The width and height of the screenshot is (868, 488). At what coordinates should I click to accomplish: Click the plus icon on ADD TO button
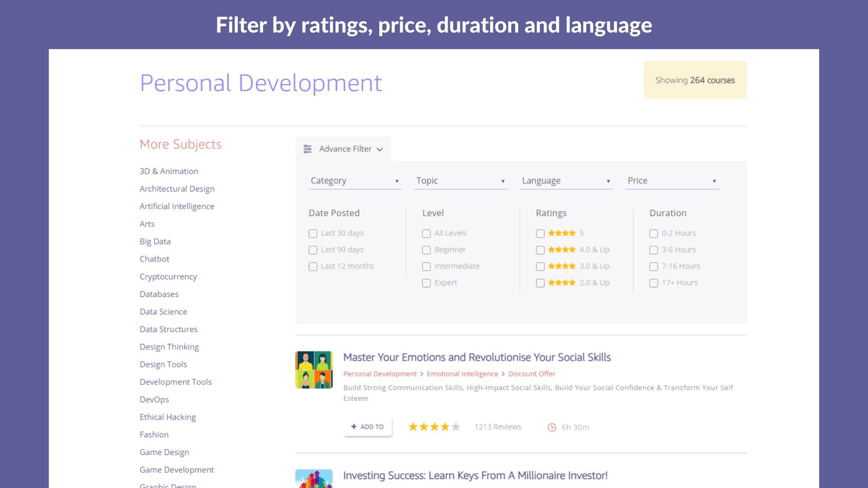coord(354,427)
